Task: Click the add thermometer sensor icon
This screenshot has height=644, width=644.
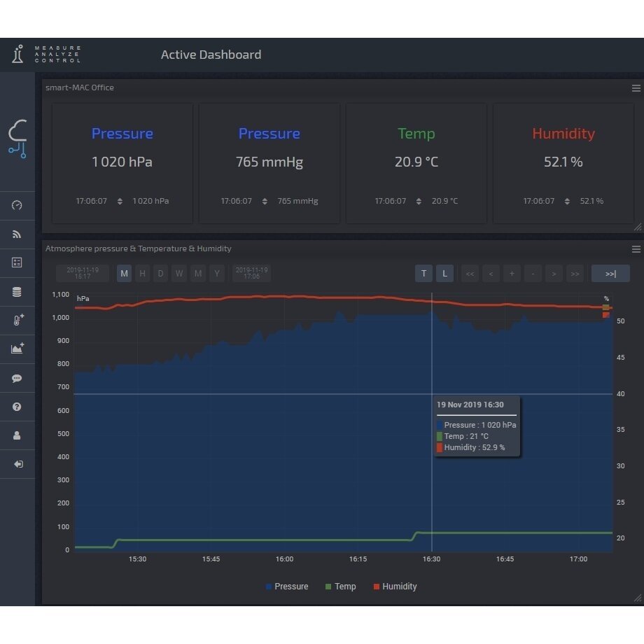Action: pyautogui.click(x=18, y=320)
